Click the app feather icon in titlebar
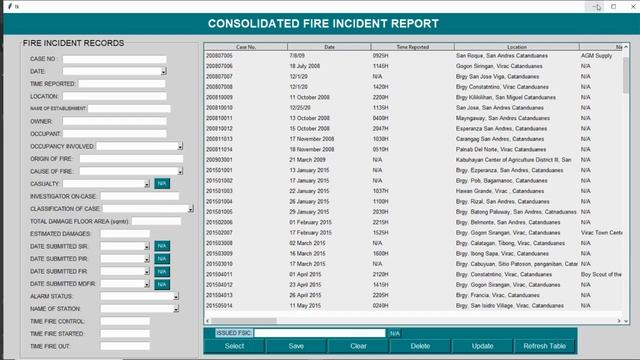 [10, 6]
